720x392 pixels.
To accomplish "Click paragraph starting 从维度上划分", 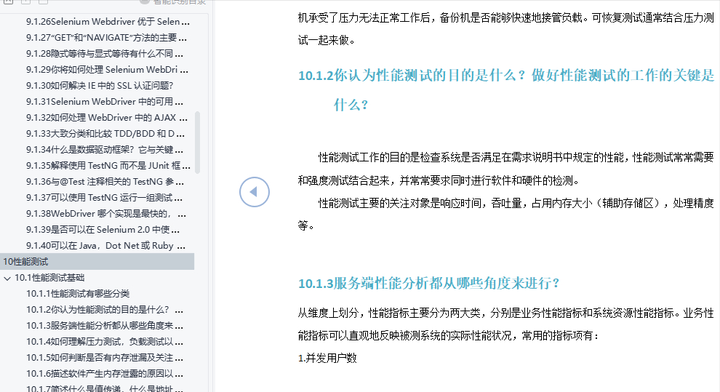I will 506,325.
